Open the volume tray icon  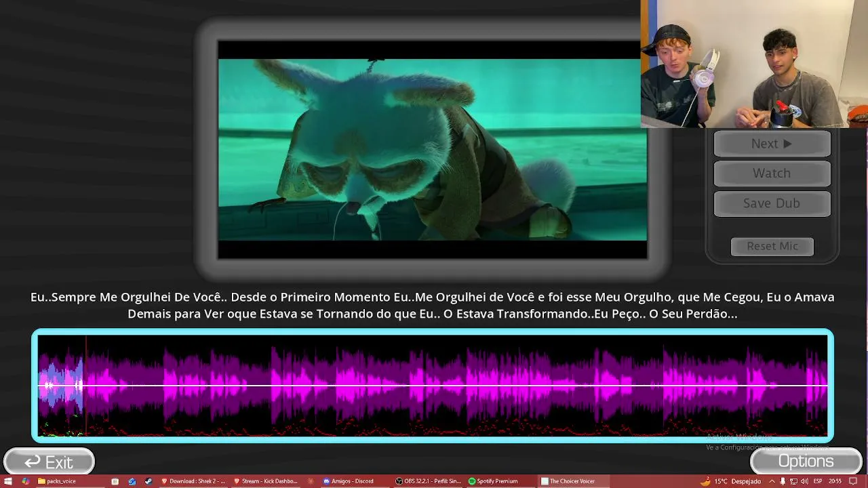coord(804,481)
